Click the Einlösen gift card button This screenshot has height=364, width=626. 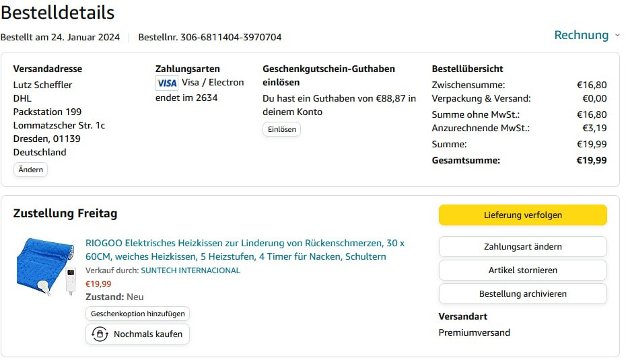[281, 129]
